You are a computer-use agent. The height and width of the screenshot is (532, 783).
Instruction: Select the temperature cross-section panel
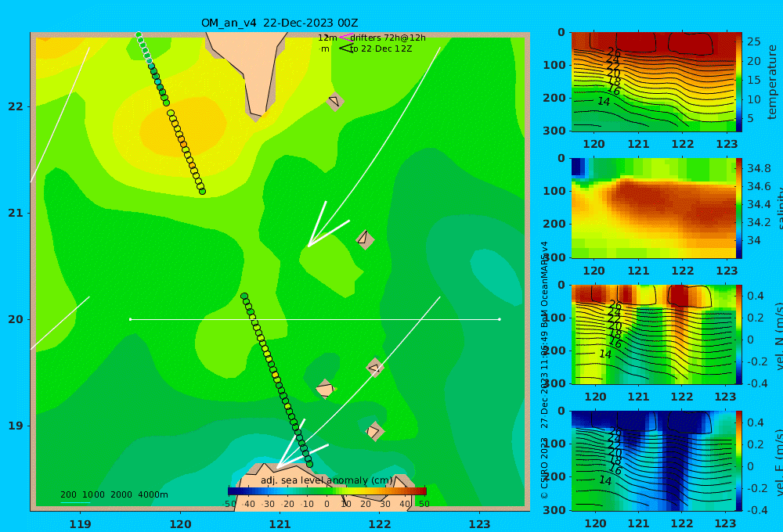click(x=653, y=82)
